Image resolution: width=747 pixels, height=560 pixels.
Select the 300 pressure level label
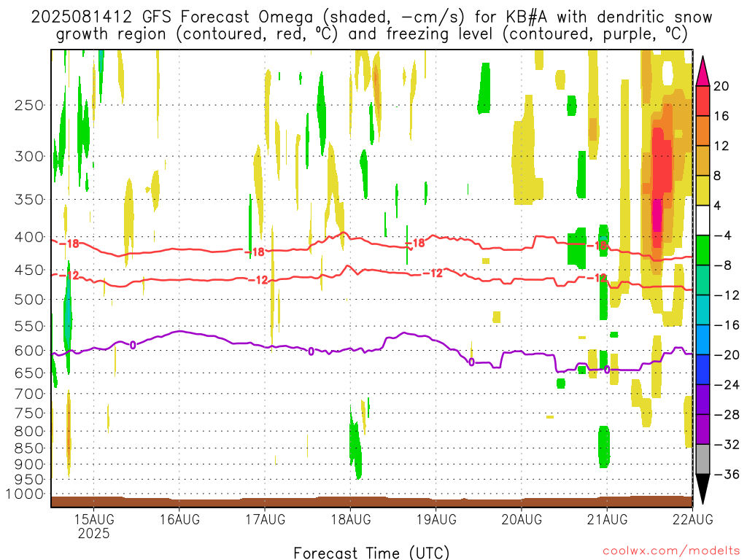29,156
